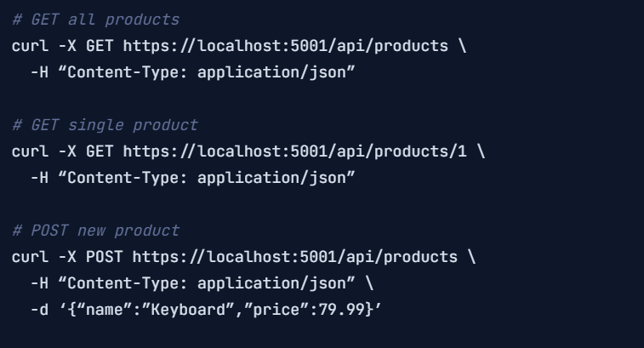Screen dimensions: 644x348
Task: Click the trailing backslash after products/1
Action: (481, 151)
